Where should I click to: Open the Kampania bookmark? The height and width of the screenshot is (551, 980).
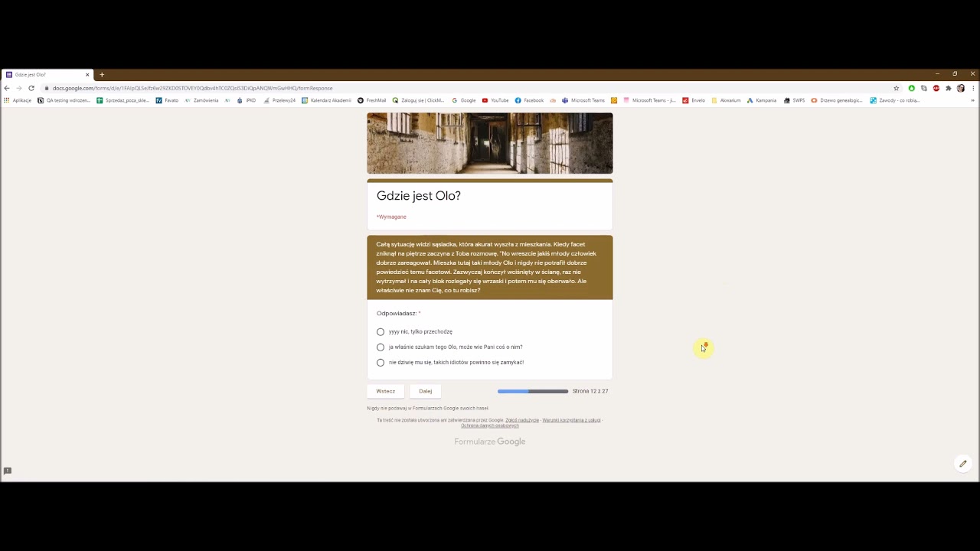(x=762, y=100)
